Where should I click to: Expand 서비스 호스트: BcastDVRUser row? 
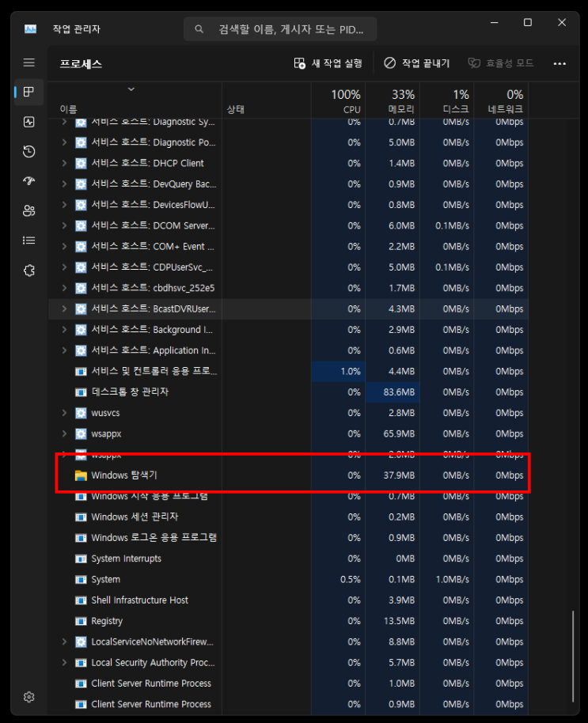tap(64, 309)
